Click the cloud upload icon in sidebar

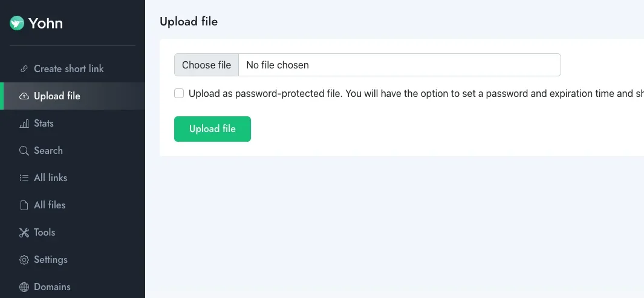coord(24,96)
